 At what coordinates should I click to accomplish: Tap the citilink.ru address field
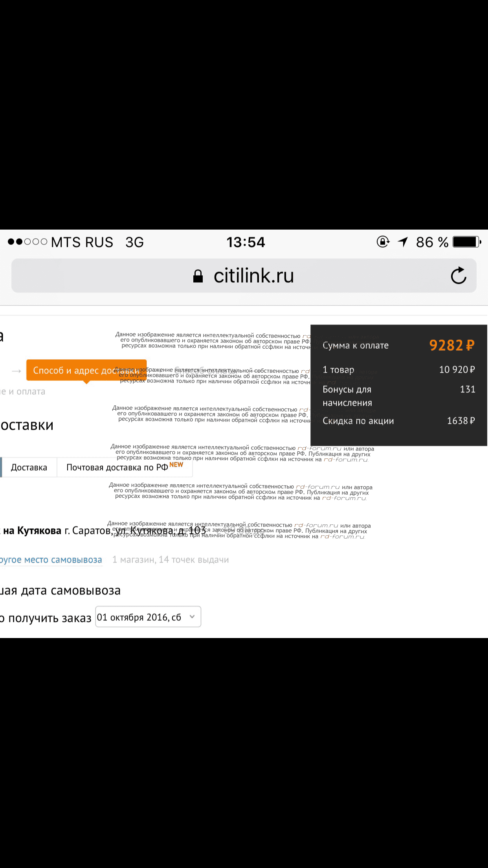pos(244,276)
